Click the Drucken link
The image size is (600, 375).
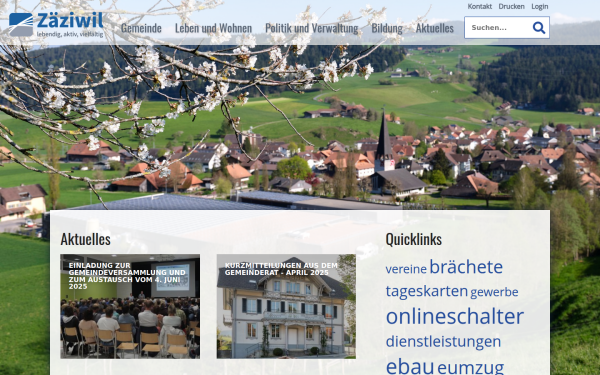coord(511,7)
